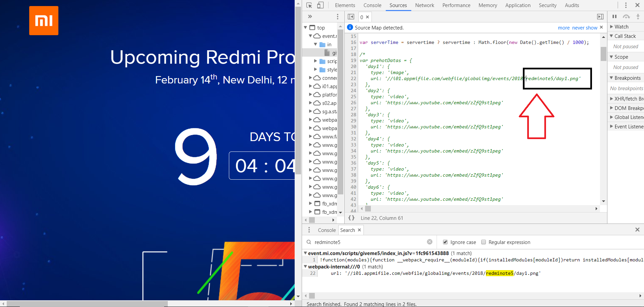
Task: Click the Source Map info icon
Action: (x=350, y=27)
